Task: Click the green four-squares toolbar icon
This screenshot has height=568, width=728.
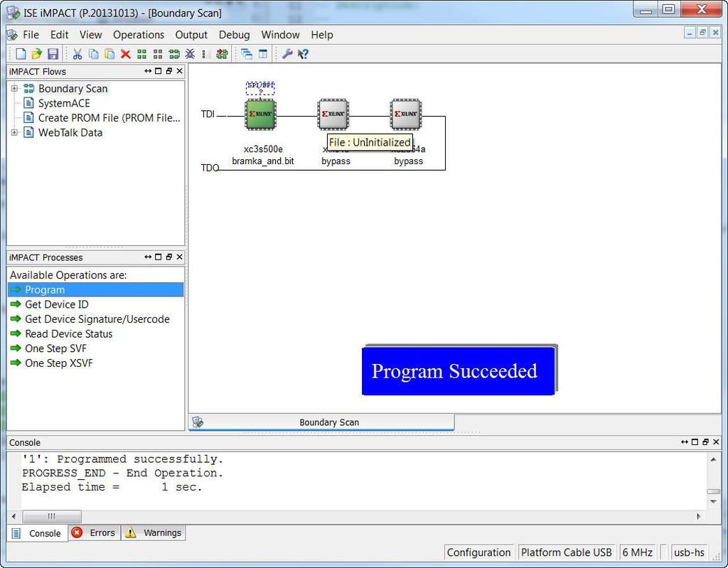Action: pos(141,54)
